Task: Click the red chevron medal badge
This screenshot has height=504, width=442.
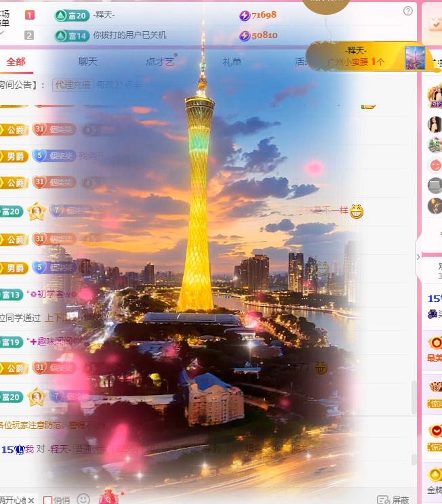Action: coord(436,431)
